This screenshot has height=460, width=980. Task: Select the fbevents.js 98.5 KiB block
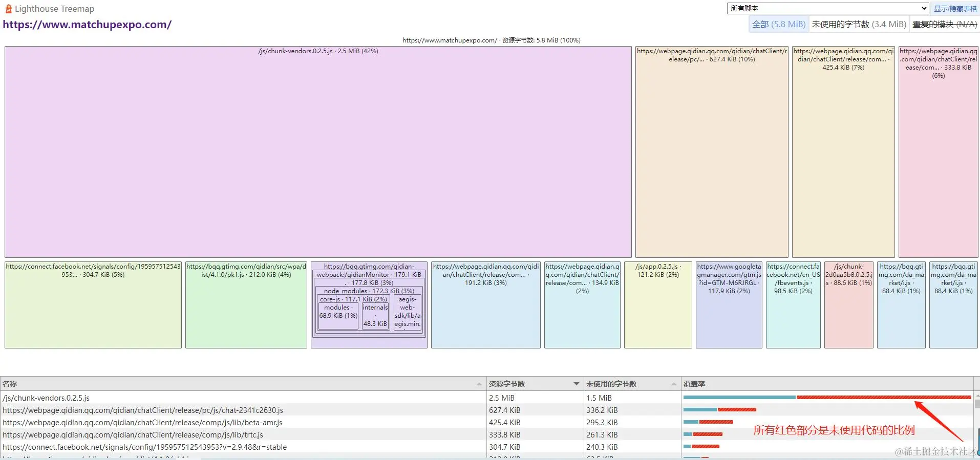point(793,305)
